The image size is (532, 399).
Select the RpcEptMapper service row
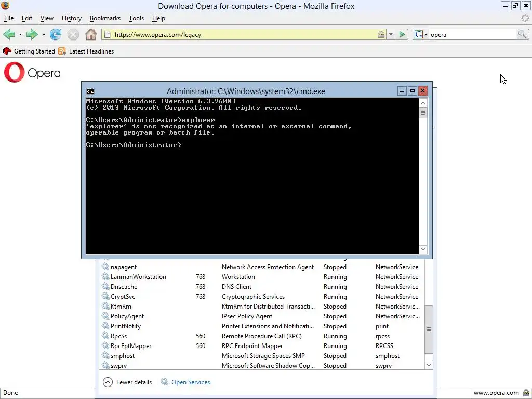261,345
